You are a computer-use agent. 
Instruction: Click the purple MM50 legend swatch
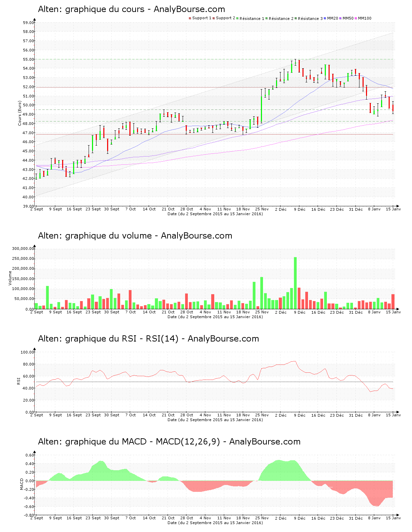click(x=340, y=18)
